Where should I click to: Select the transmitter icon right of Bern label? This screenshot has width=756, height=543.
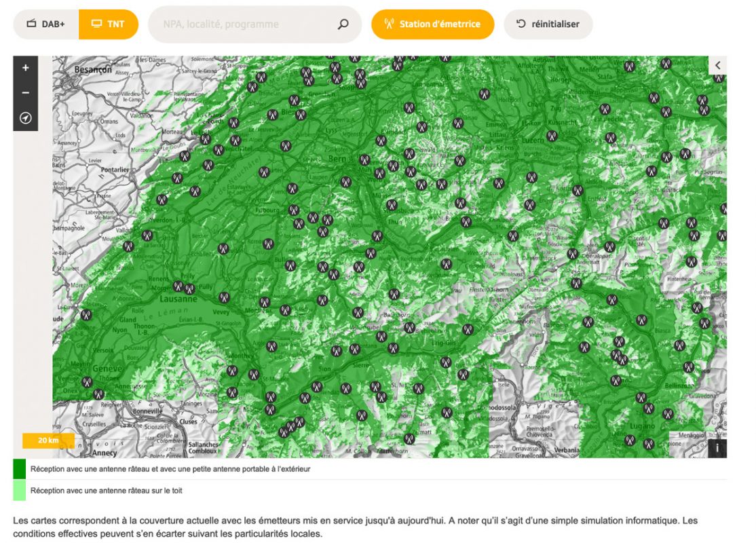click(x=364, y=160)
